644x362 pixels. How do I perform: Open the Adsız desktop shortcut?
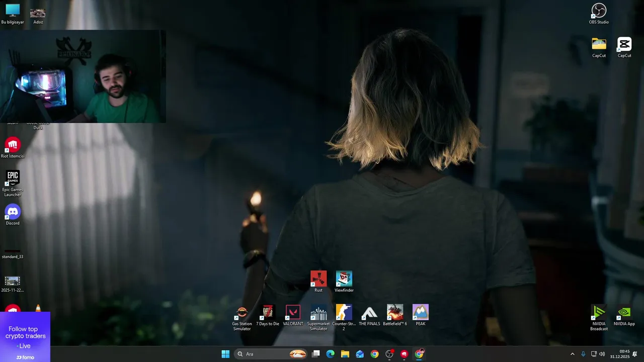38,16
